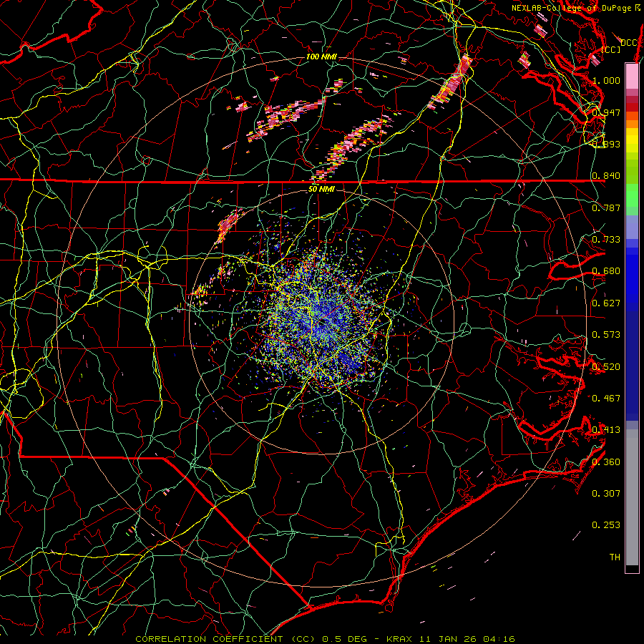Select the 0.947 scale value

[x=606, y=112]
